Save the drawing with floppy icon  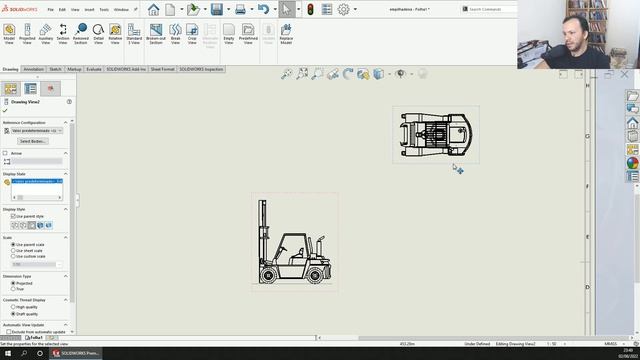point(217,9)
